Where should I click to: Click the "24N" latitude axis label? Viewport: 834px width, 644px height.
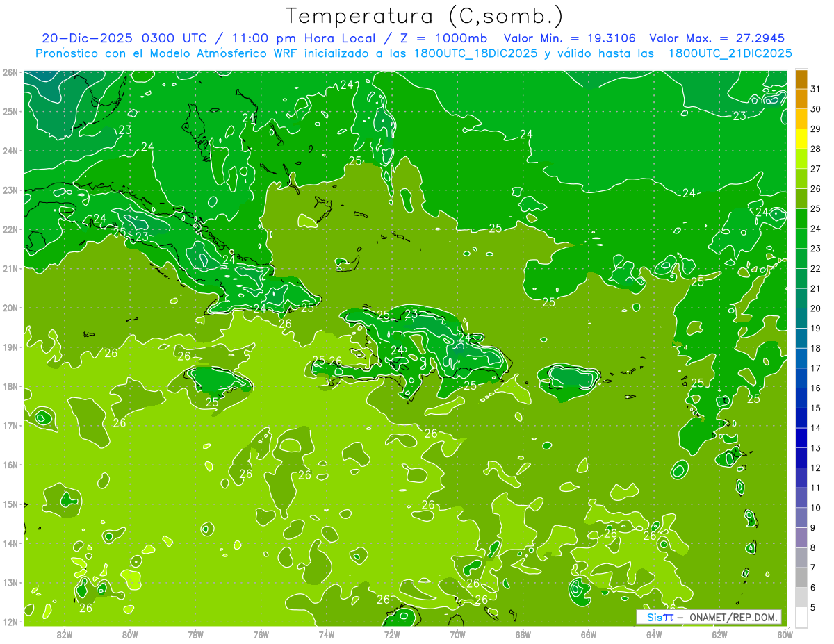[x=10, y=151]
